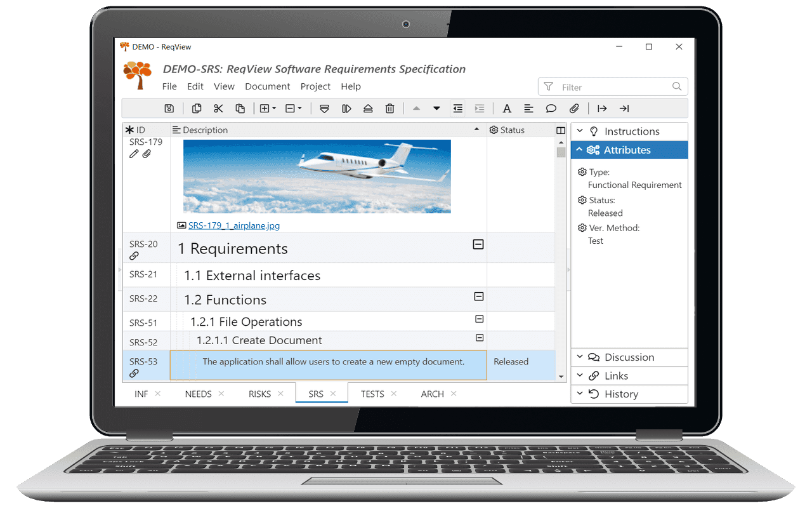The width and height of the screenshot is (812, 508).
Task: Toggle the table columns layout icon
Action: click(x=561, y=130)
